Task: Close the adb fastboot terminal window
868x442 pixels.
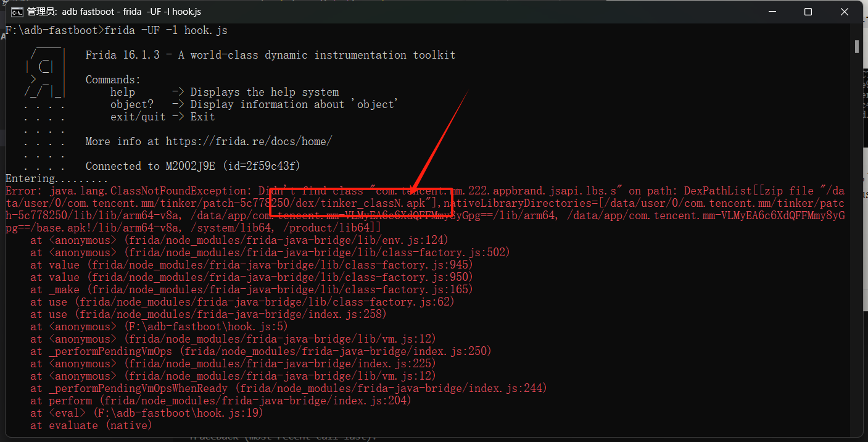Action: click(x=845, y=12)
